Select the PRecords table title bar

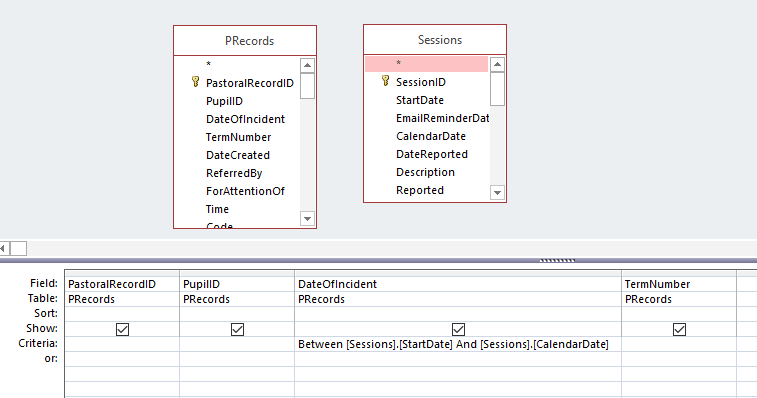click(245, 41)
